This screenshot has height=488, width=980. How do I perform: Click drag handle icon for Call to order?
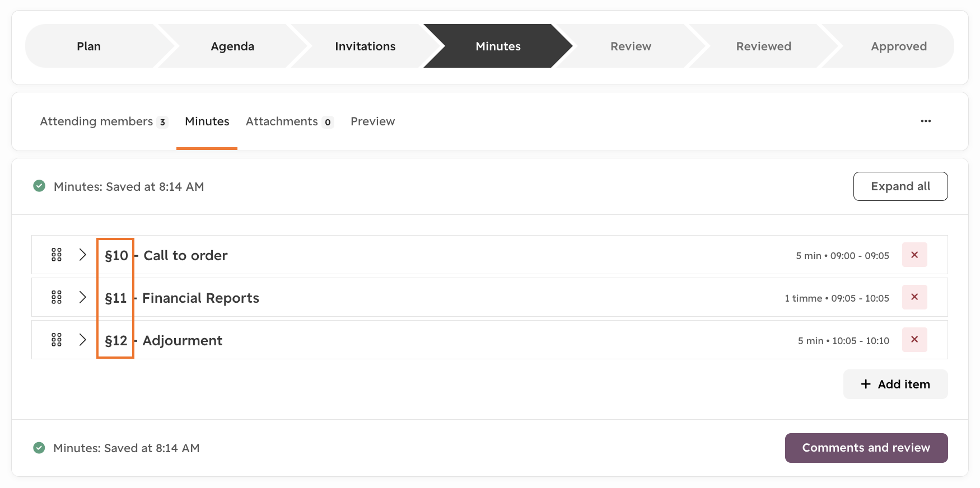[57, 255]
